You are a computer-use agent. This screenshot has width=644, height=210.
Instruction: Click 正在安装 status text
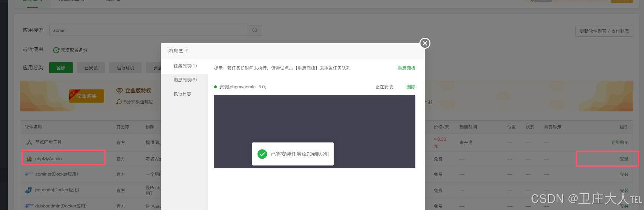point(385,87)
